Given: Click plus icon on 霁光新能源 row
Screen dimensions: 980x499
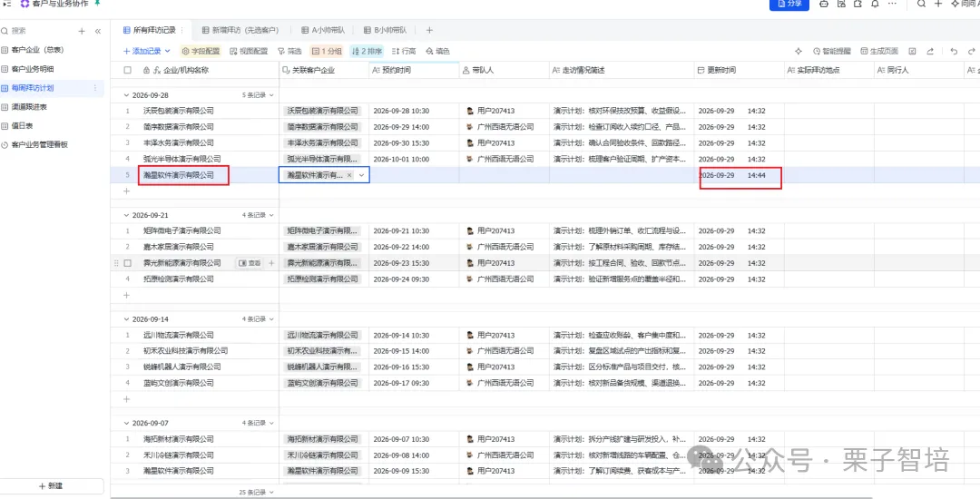Looking at the screenshot, I should point(271,263).
